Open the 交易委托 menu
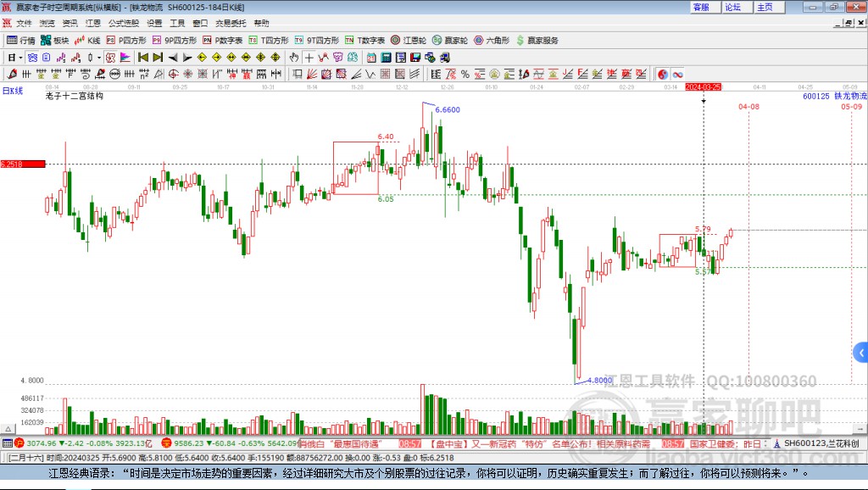Screen dimensions: 868x490 [231, 23]
